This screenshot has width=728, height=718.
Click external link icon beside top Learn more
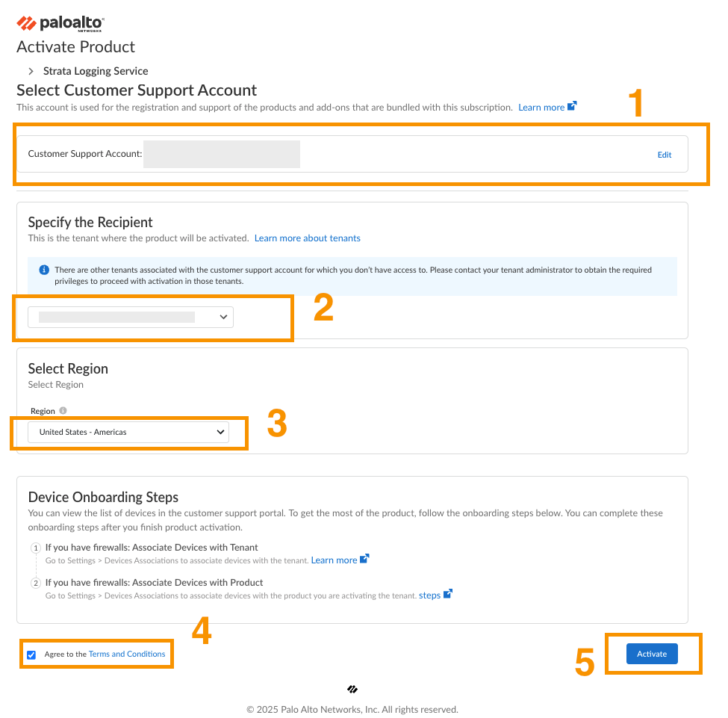572,106
